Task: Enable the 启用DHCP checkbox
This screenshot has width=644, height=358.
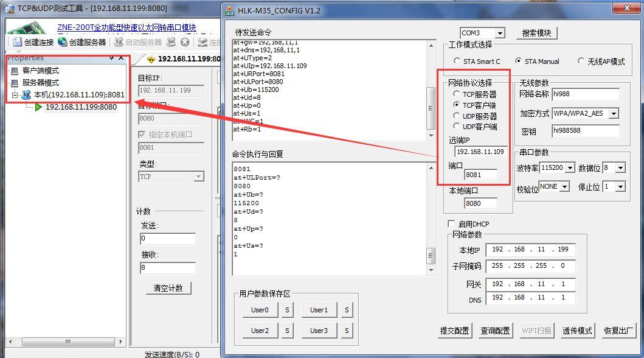Action: click(x=452, y=224)
